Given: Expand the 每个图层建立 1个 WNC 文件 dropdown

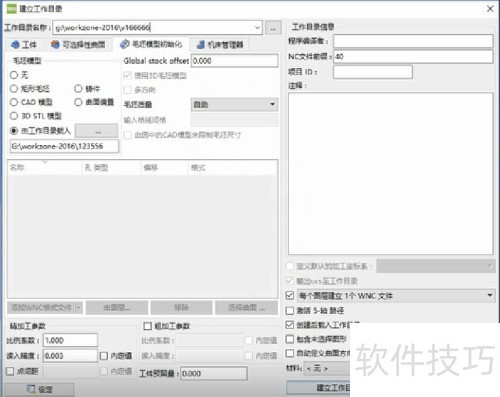Looking at the screenshot, I should pos(396,296).
